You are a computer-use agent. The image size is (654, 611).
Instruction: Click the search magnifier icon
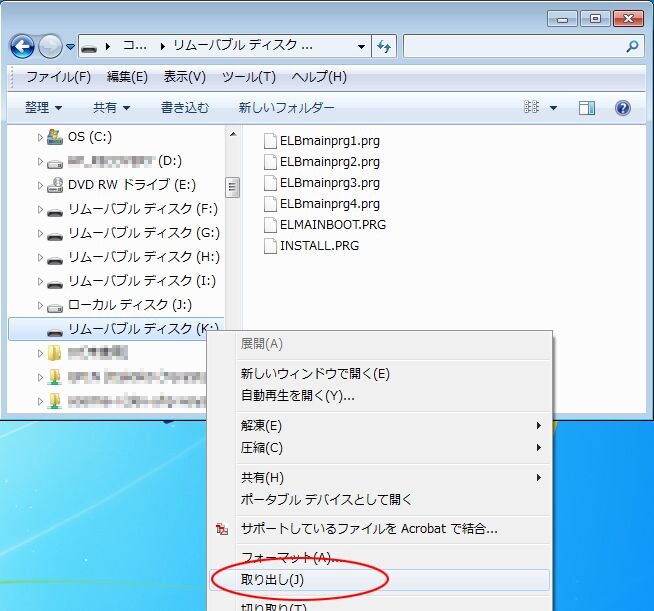coord(632,46)
